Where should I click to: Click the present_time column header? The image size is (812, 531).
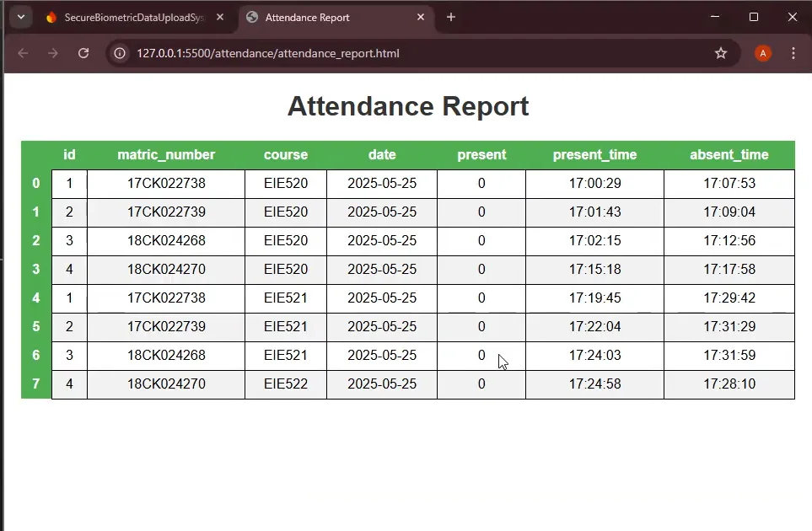pos(594,154)
